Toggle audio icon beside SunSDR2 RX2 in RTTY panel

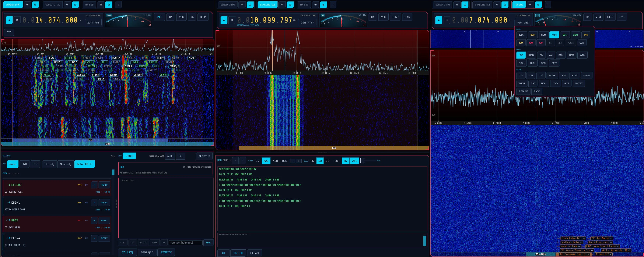coord(282,5)
